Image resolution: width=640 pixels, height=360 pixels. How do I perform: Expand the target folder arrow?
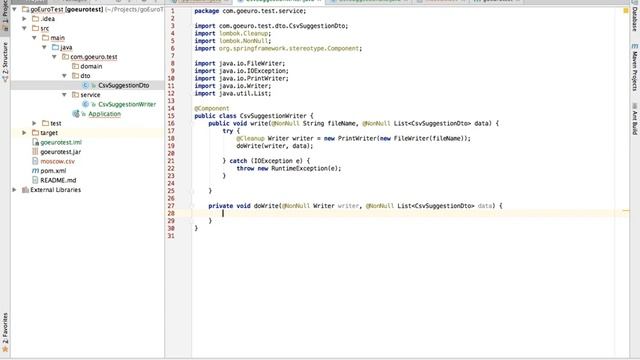[24, 133]
